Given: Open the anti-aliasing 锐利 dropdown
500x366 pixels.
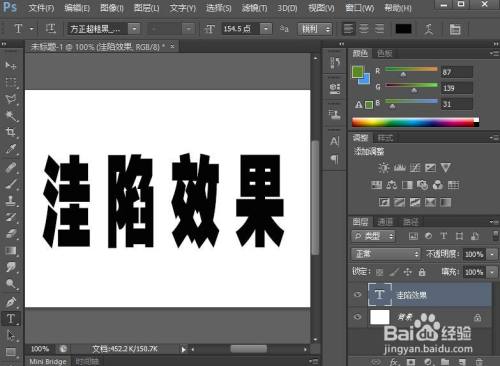Looking at the screenshot, I should click(x=315, y=29).
